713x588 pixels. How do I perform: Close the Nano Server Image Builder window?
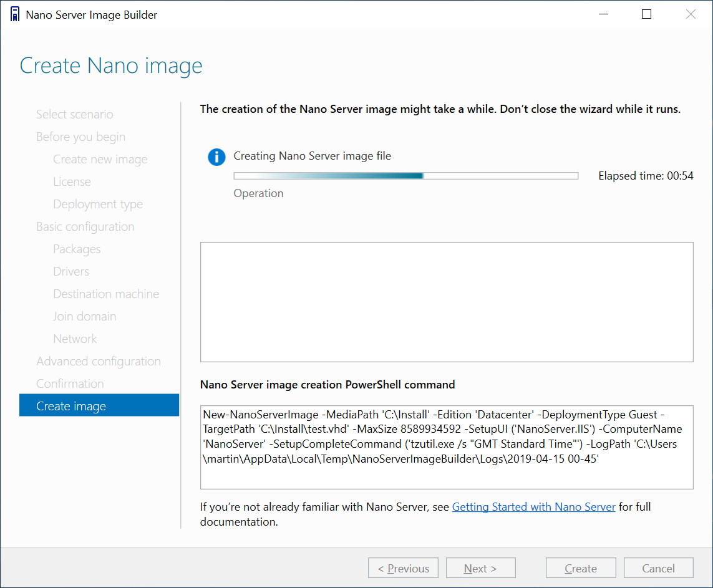pyautogui.click(x=691, y=14)
